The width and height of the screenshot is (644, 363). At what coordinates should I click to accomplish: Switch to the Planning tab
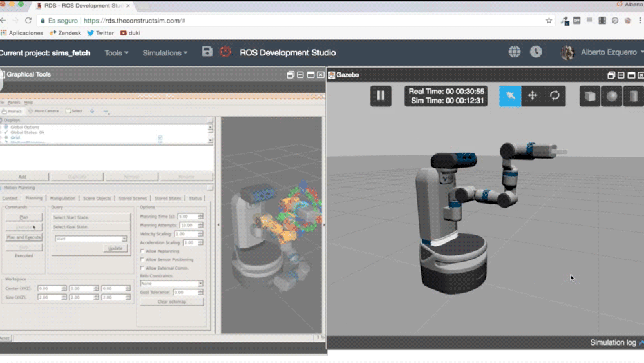click(x=33, y=198)
